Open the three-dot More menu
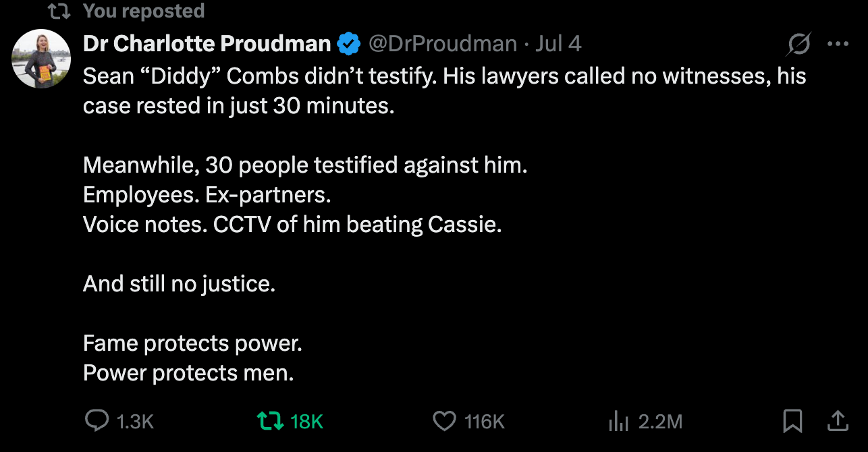 pyautogui.click(x=838, y=45)
